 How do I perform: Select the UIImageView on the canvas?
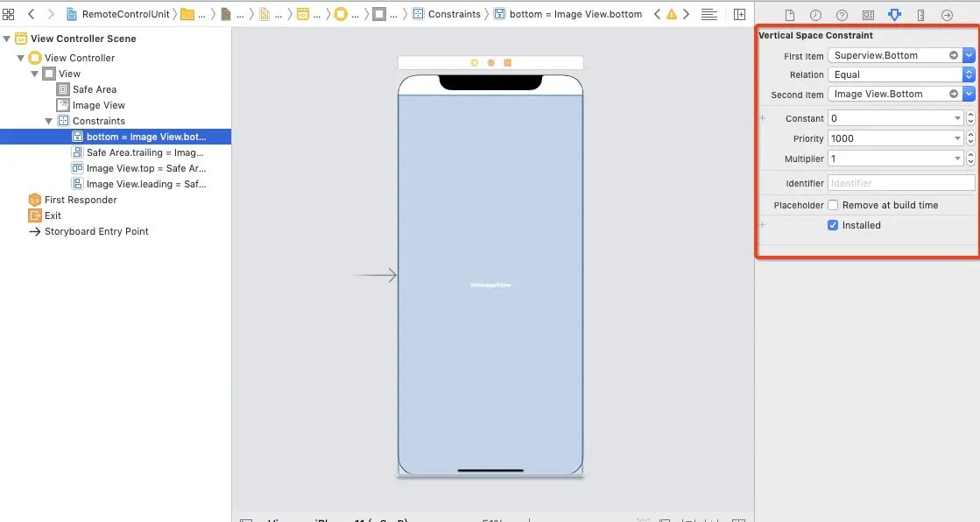point(490,285)
